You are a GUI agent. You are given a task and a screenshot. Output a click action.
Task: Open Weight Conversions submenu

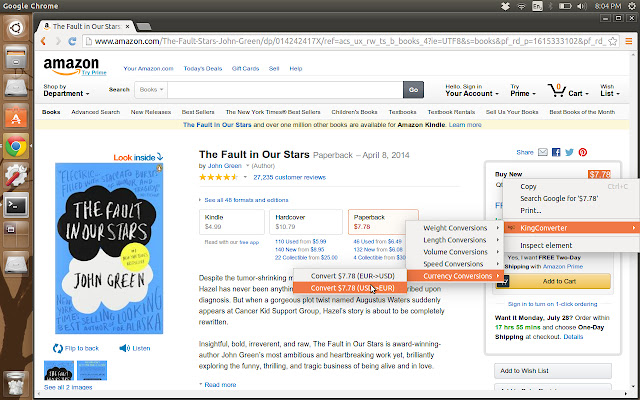pyautogui.click(x=455, y=228)
